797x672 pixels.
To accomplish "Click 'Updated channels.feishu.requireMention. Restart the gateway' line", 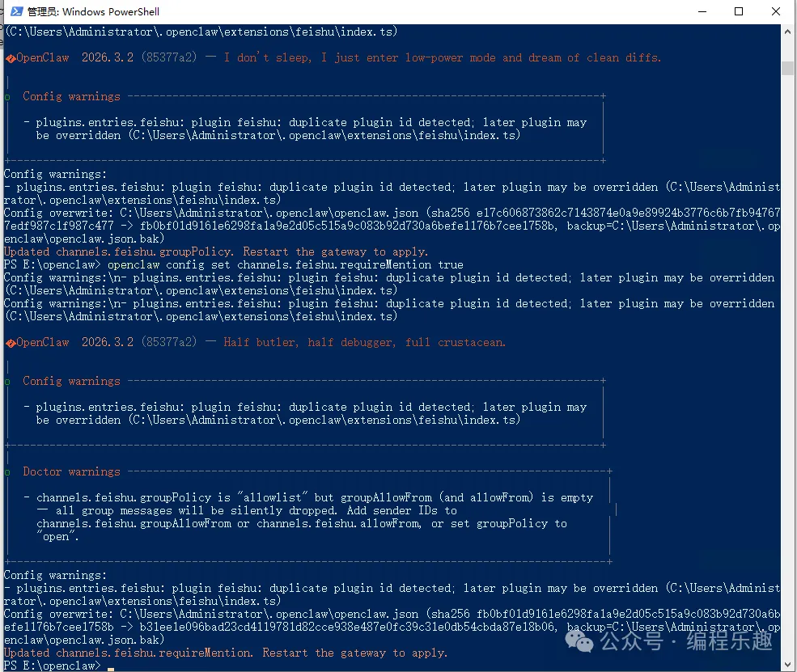I will [226, 653].
